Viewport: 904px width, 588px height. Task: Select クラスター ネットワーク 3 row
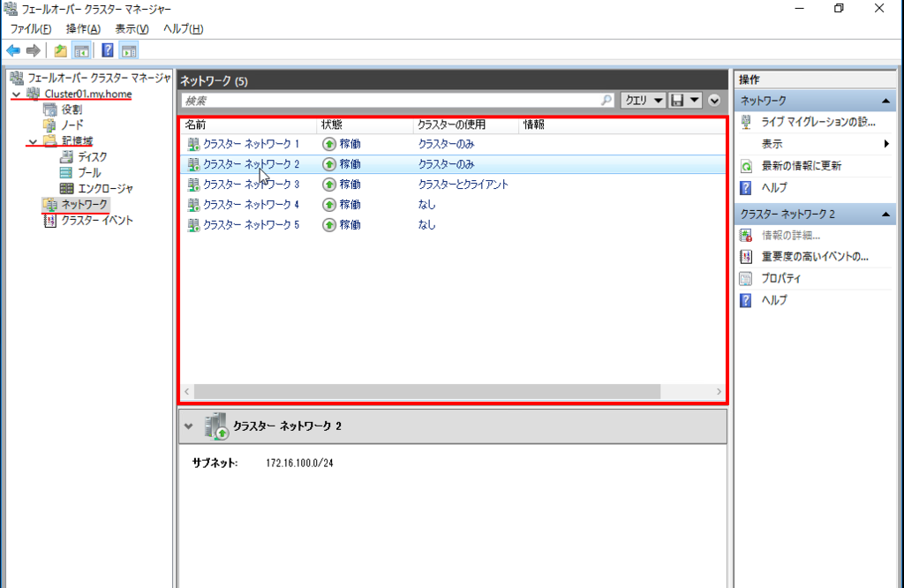453,185
